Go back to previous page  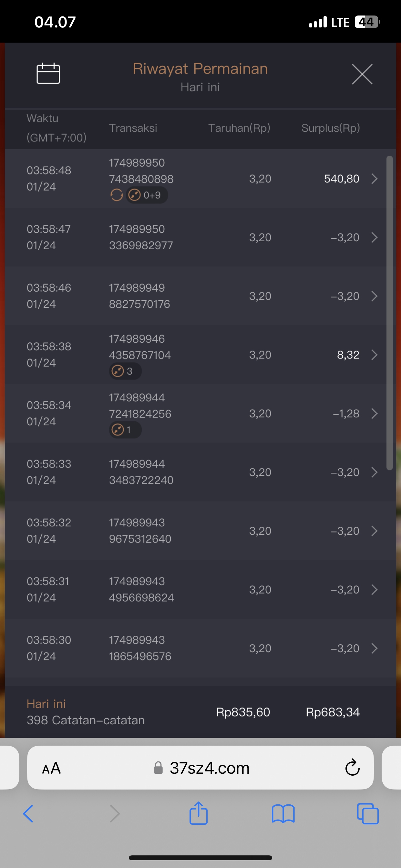tap(28, 814)
